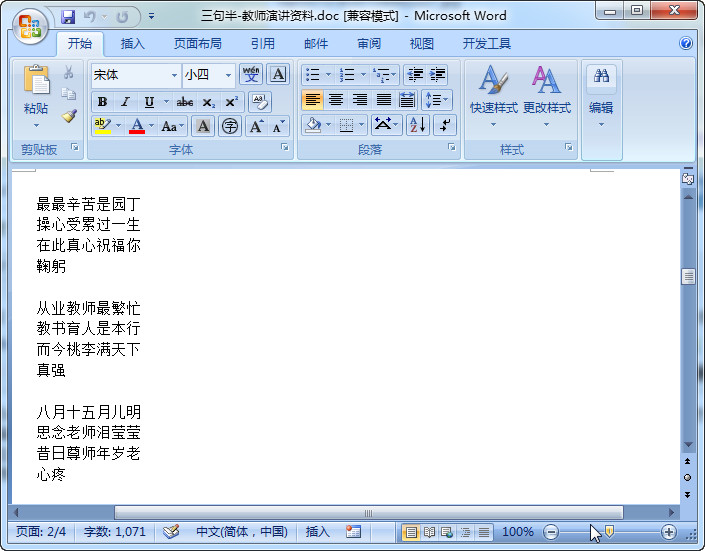Image resolution: width=705 pixels, height=551 pixels.
Task: Switch to the 视图 tab
Action: click(x=421, y=44)
